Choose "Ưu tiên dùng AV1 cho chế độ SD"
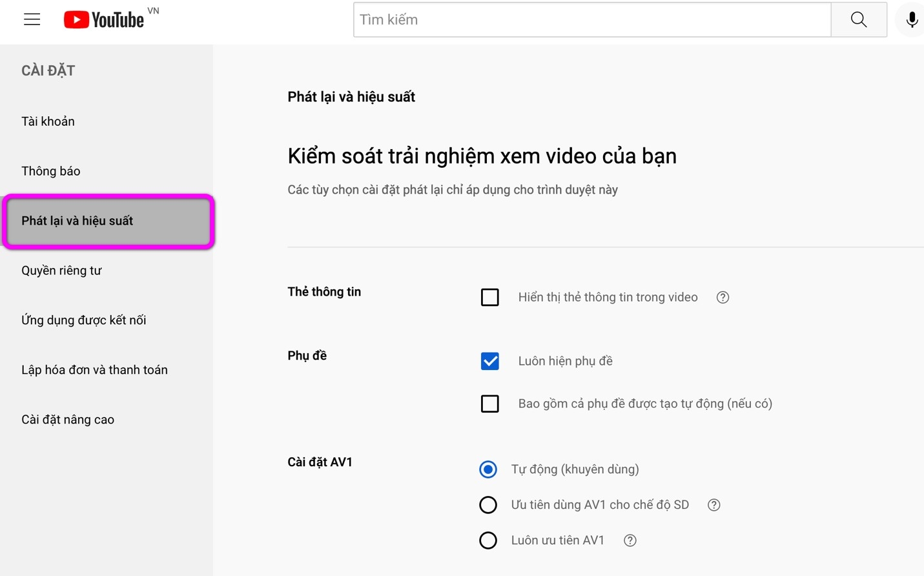This screenshot has width=924, height=576. click(x=488, y=504)
